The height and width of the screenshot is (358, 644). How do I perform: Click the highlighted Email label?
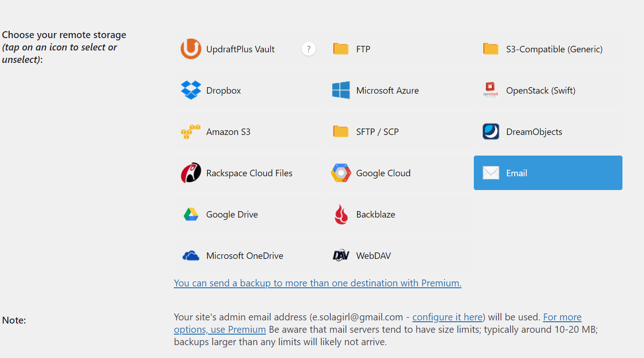click(x=516, y=173)
